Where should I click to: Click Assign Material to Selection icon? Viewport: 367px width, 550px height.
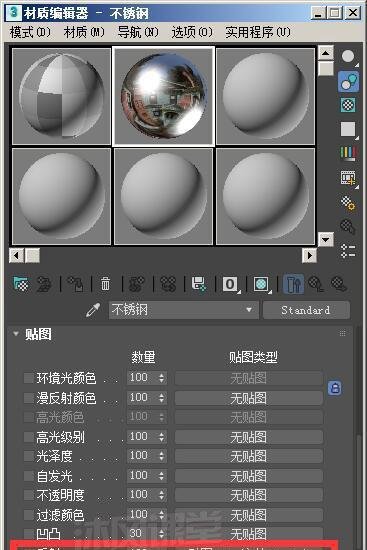point(76,284)
